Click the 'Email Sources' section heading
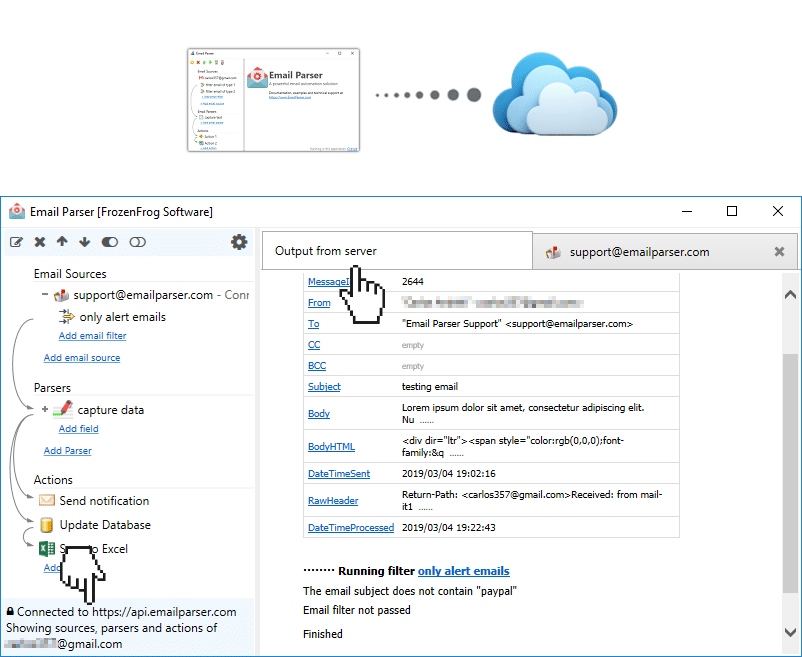This screenshot has height=657, width=802. pos(70,274)
